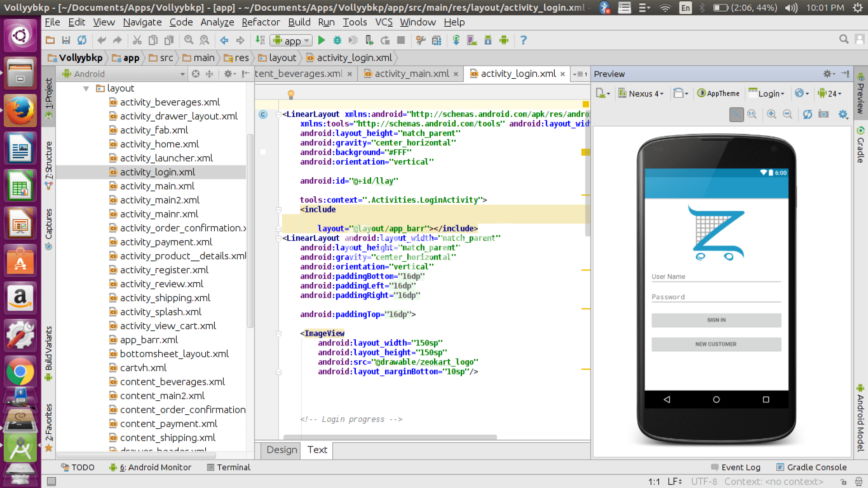Switch to the Design view tab
868x488 pixels.
pos(282,450)
